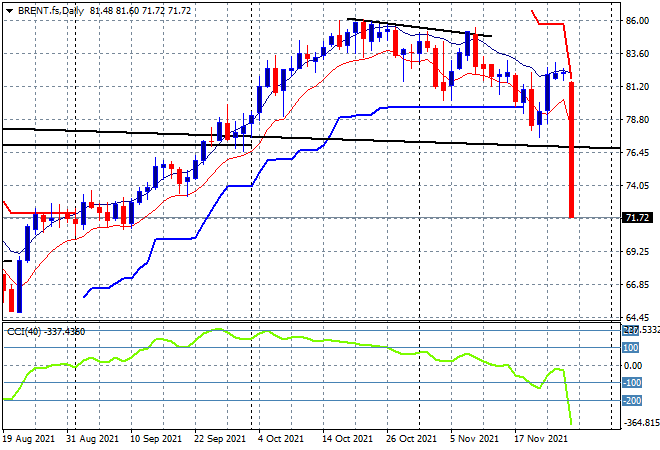The image size is (660, 450).
Task: Click the CCI -200 level label
Action: [x=632, y=401]
